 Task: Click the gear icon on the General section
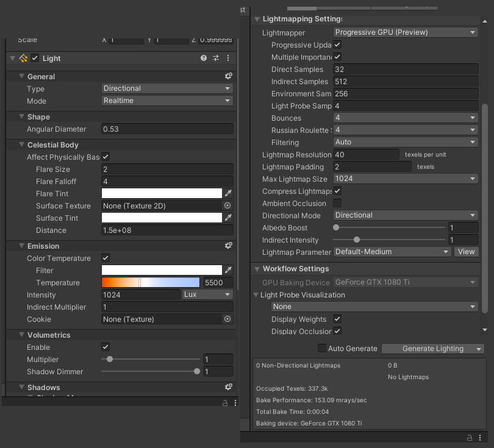tap(229, 76)
